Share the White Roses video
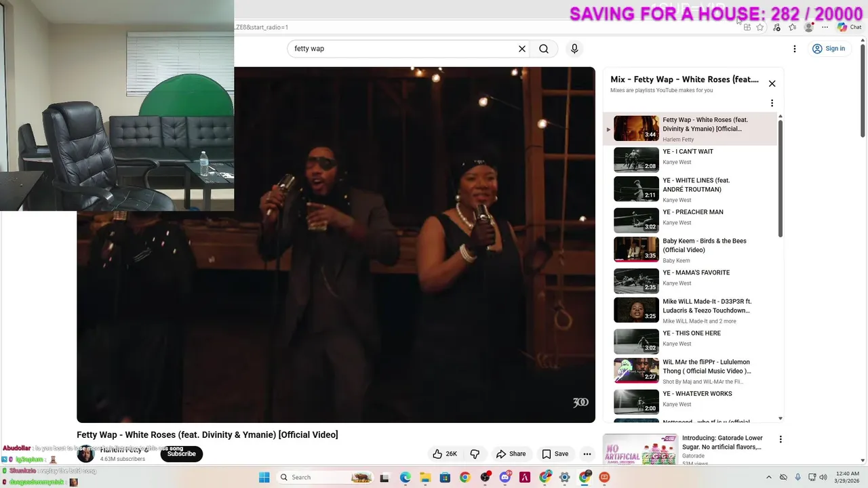868x488 pixels. coord(511,454)
